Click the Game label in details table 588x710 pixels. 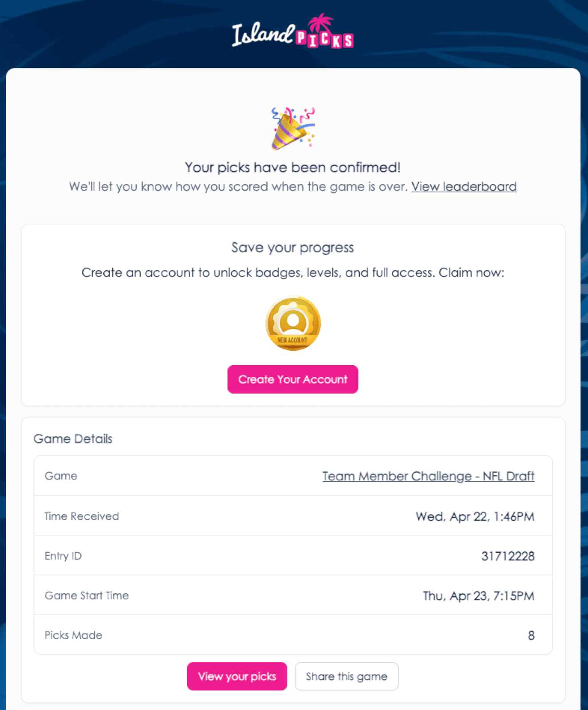coord(60,476)
